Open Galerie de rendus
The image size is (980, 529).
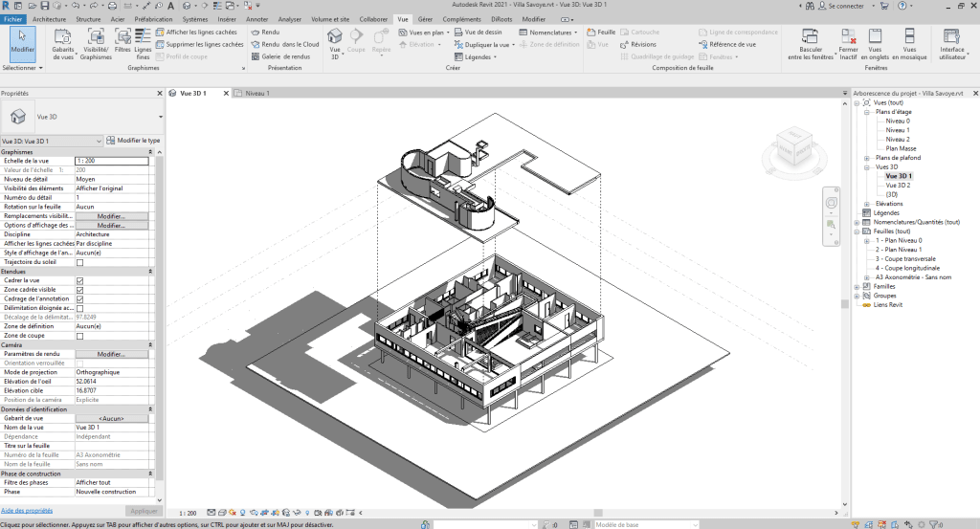pyautogui.click(x=280, y=56)
